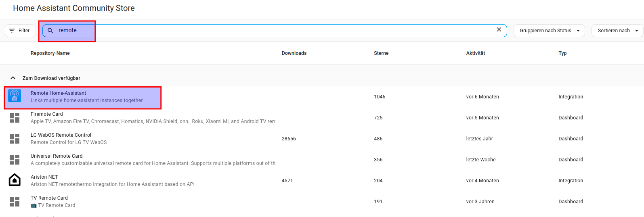Click inside the search field containing remote
This screenshot has width=644, height=217.
[275, 31]
